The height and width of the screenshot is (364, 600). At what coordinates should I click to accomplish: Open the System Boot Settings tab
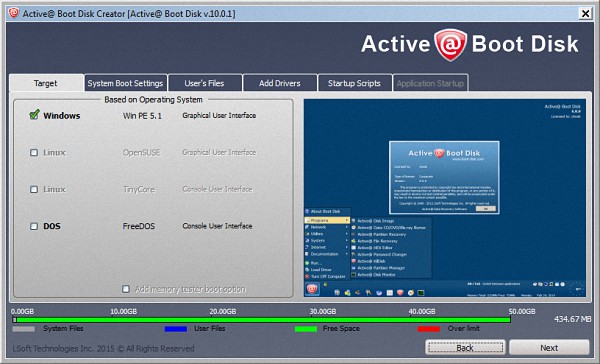pos(125,83)
